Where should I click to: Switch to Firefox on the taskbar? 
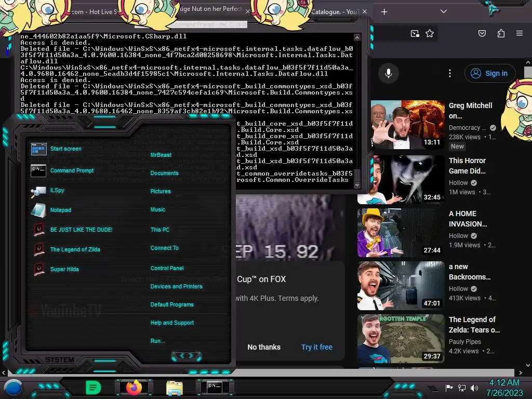point(134,387)
